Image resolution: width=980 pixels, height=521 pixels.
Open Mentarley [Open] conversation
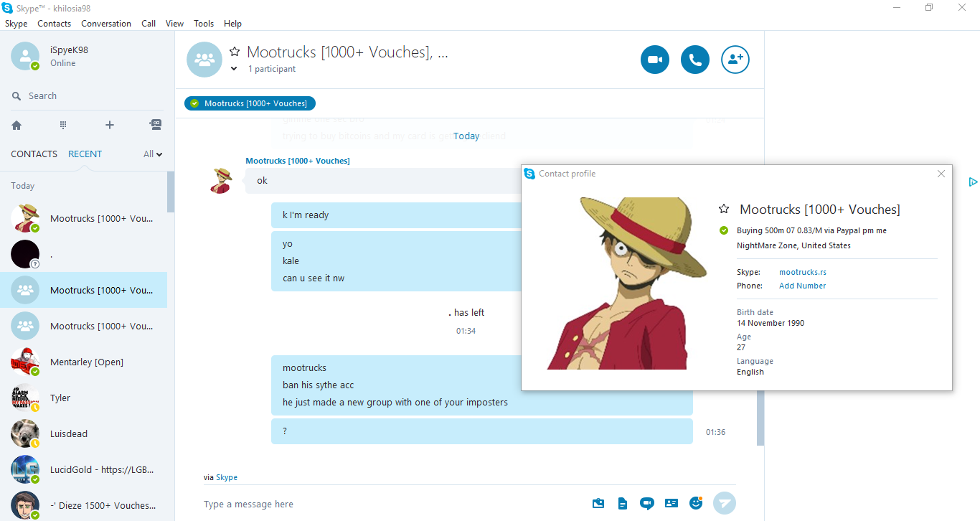(x=83, y=362)
